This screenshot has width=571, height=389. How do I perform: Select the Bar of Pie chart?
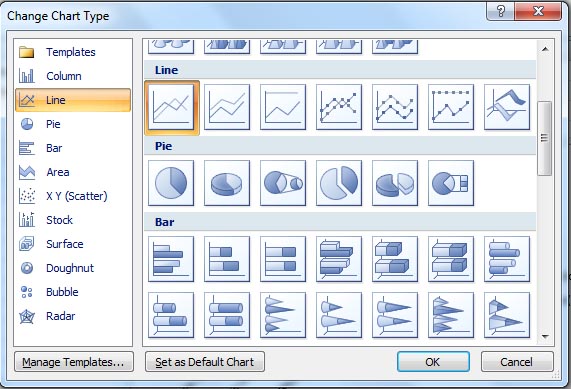tap(451, 183)
